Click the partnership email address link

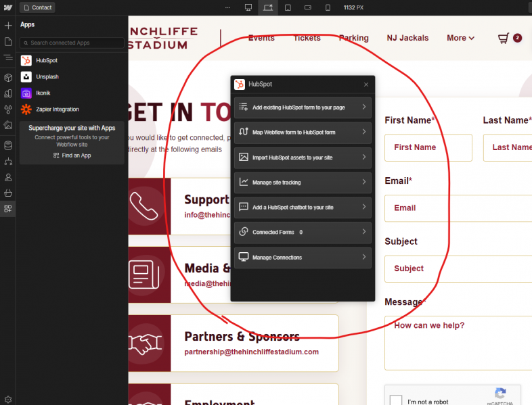coord(251,352)
